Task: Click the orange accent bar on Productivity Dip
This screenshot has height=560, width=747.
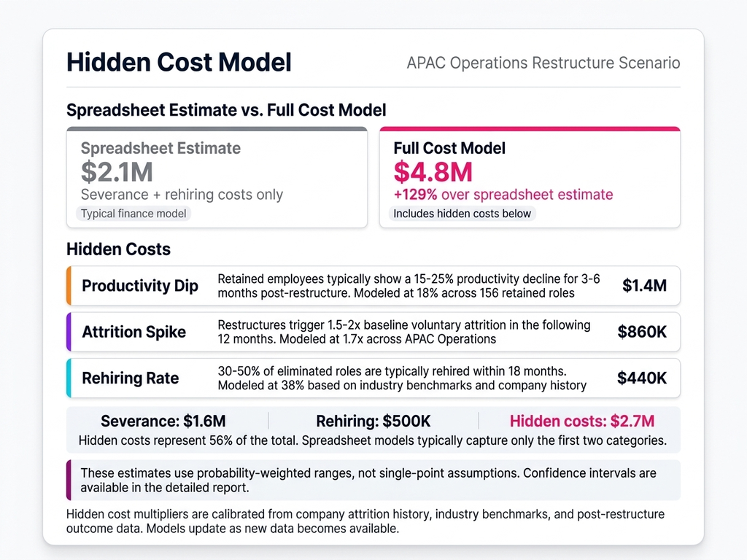Action: pyautogui.click(x=69, y=286)
